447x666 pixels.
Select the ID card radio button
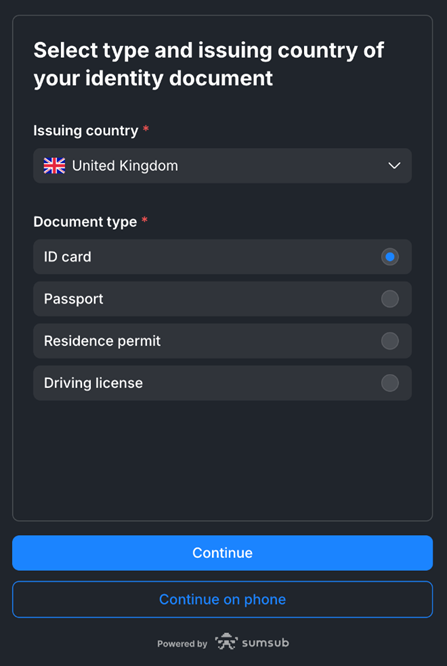pos(390,257)
